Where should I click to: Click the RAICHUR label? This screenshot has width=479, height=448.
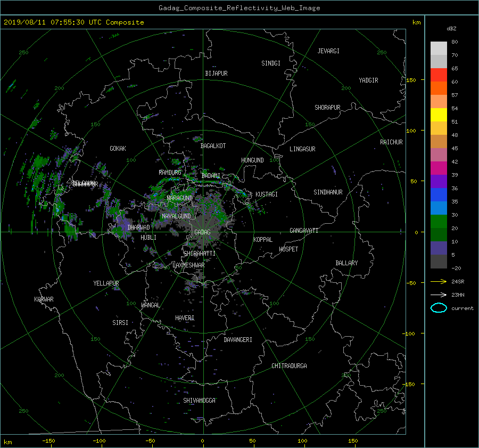click(391, 142)
